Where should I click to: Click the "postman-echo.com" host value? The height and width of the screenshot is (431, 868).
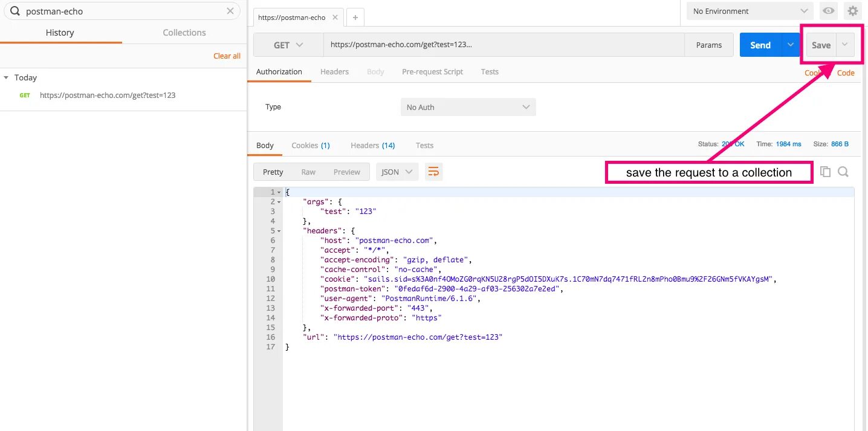click(395, 241)
